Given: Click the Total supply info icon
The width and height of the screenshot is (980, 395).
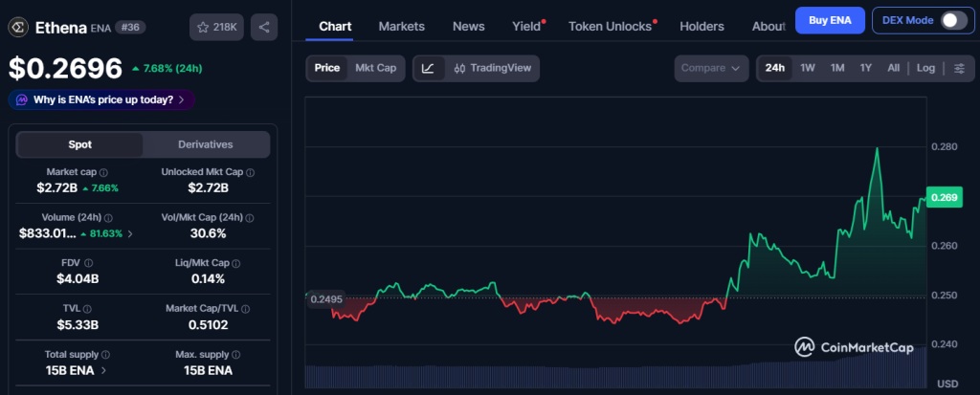Looking at the screenshot, I should click(105, 355).
